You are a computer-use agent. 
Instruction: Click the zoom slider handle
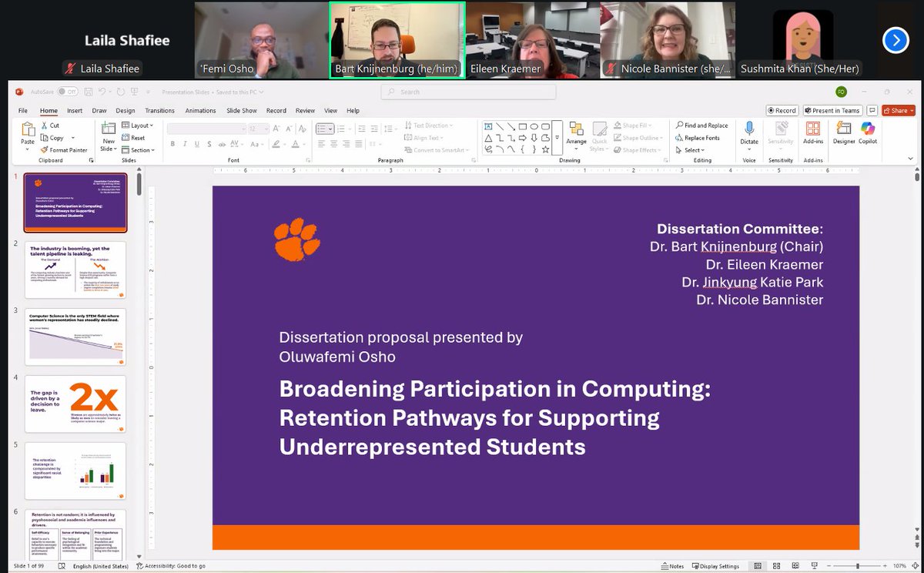point(859,566)
